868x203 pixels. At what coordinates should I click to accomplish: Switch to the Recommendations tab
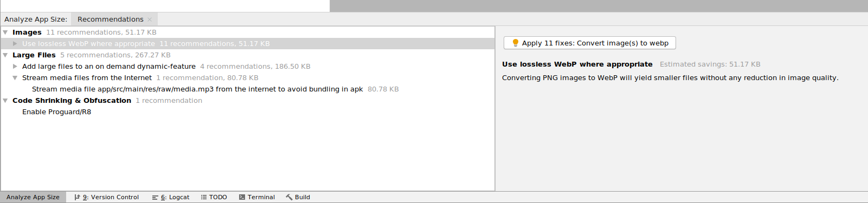click(111, 19)
